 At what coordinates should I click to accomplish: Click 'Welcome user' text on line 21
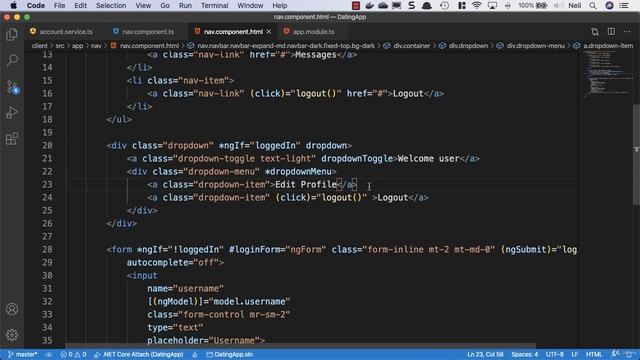pos(428,158)
